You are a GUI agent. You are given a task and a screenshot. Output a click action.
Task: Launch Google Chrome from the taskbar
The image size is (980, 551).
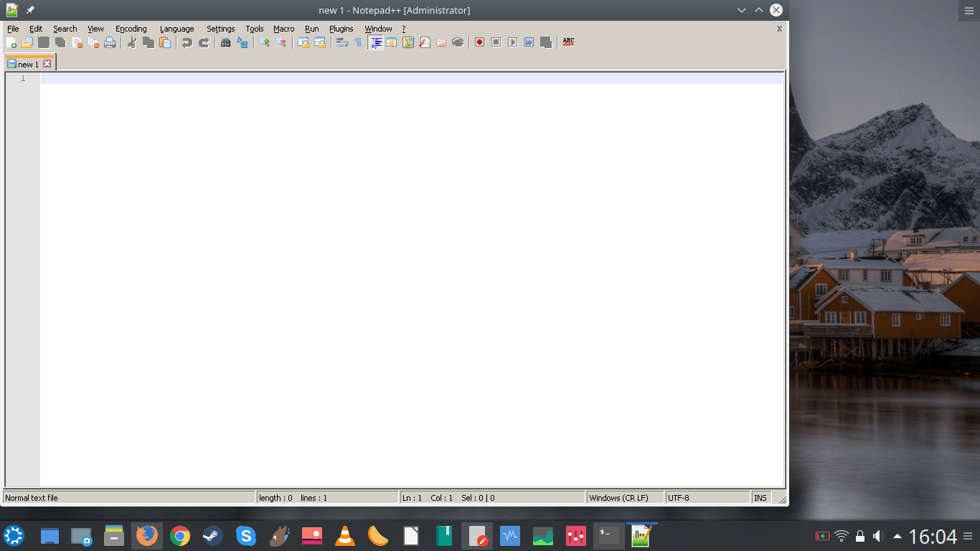click(x=180, y=536)
